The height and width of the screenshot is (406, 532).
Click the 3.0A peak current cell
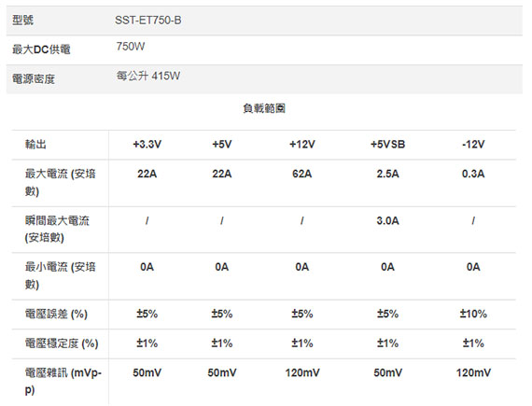[x=388, y=221]
